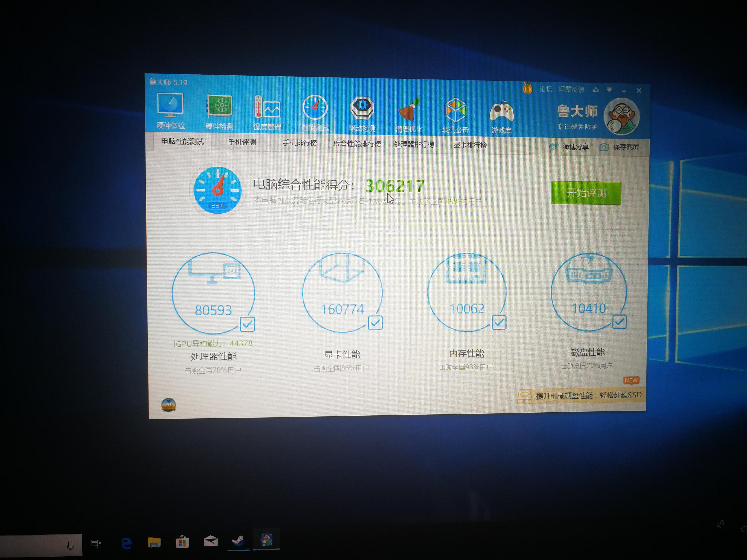Image resolution: width=747 pixels, height=560 pixels.
Task: Click the processor score circle 80593
Action: tap(213, 293)
